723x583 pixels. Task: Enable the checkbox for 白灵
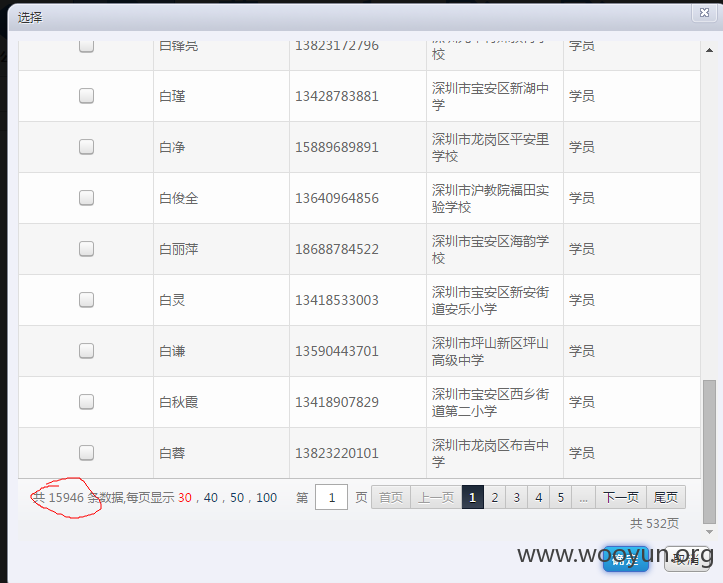pos(86,300)
